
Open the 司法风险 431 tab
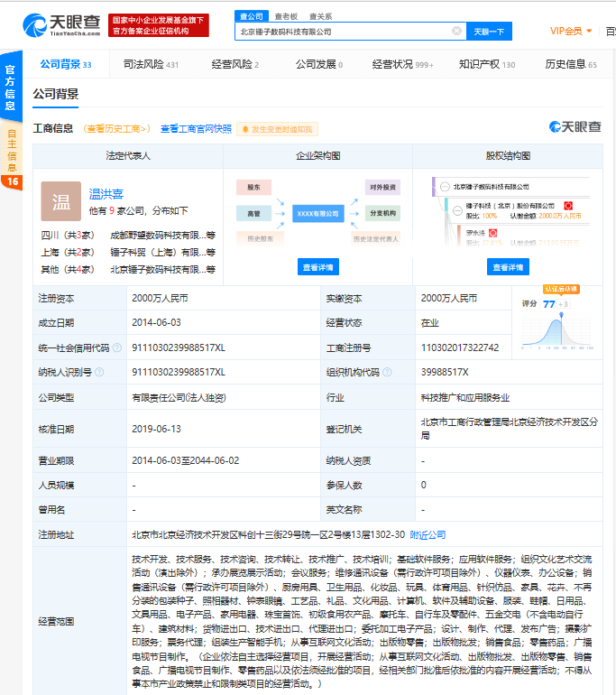pos(151,64)
